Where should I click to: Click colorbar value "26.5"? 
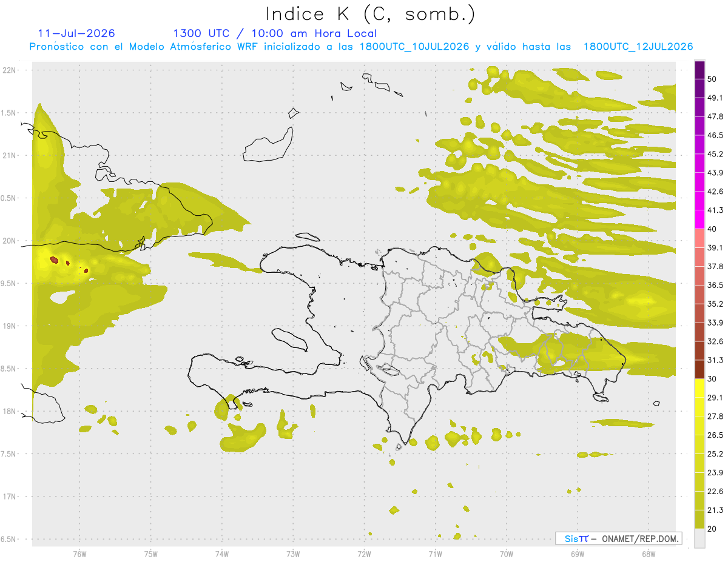[715, 435]
